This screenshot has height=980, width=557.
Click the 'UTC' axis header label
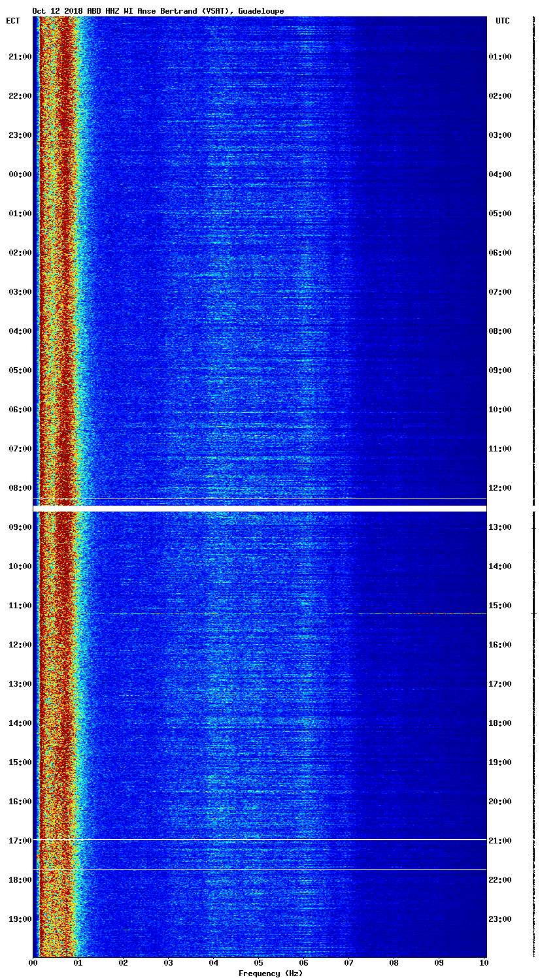[502, 21]
